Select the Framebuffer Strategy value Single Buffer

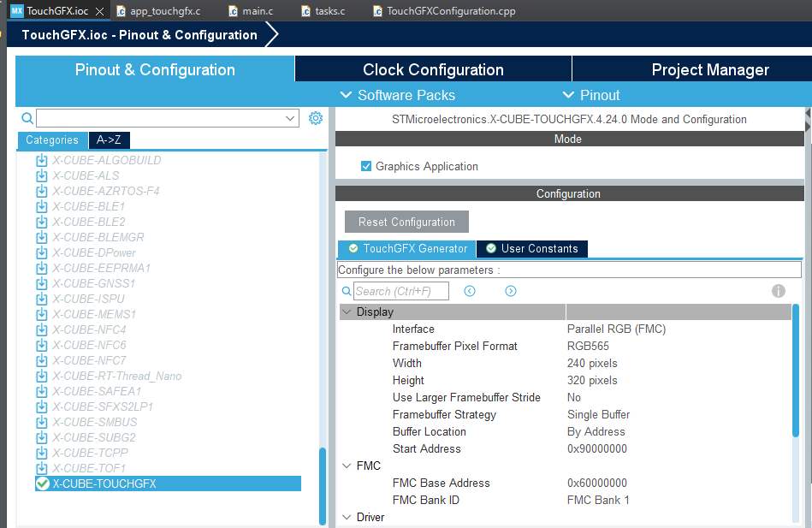[599, 414]
